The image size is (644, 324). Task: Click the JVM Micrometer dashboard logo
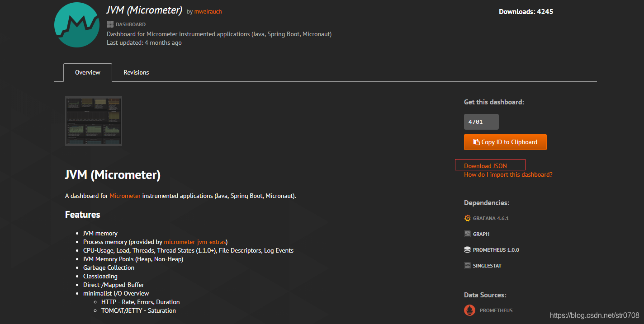(77, 25)
